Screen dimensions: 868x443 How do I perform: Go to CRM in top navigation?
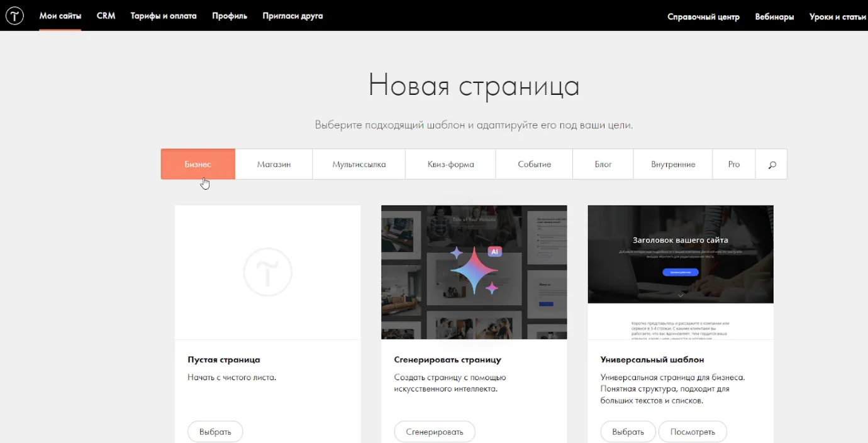pyautogui.click(x=106, y=16)
